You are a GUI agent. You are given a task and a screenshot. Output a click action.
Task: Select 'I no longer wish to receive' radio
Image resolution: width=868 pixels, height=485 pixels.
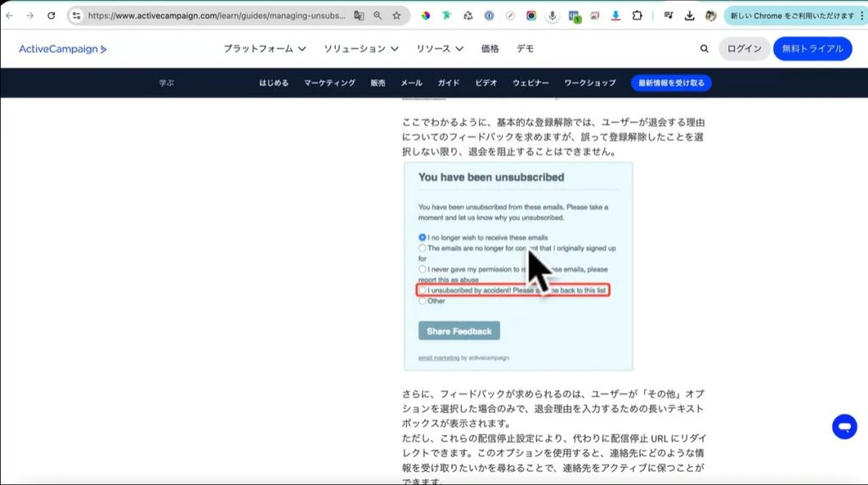pyautogui.click(x=422, y=237)
